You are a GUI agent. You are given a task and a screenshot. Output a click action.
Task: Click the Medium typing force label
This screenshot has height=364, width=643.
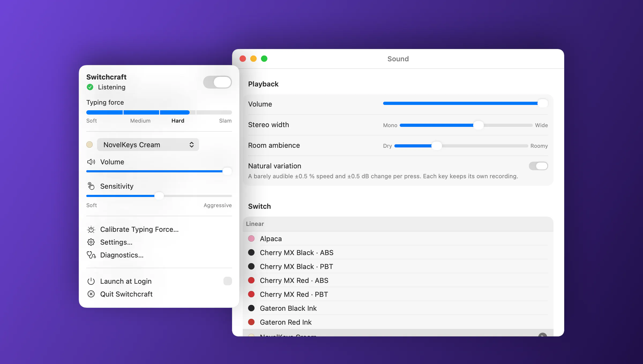click(x=140, y=121)
